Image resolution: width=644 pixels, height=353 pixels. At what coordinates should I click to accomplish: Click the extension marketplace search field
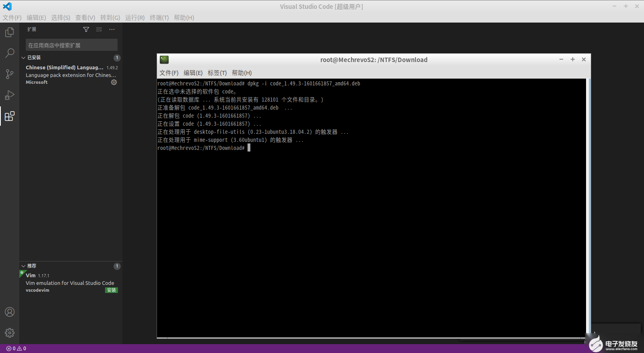coord(72,45)
